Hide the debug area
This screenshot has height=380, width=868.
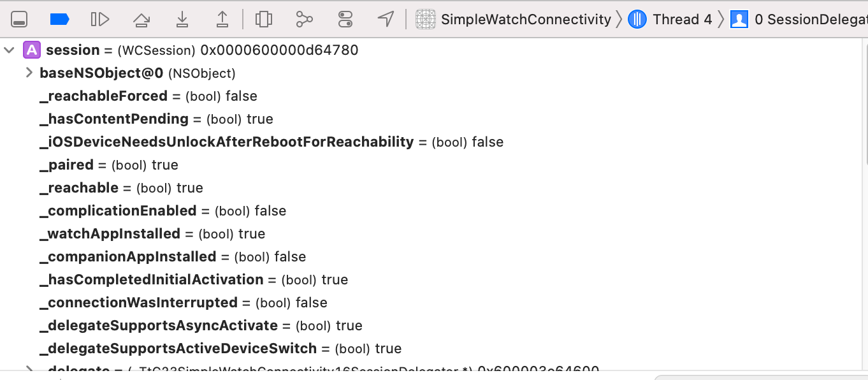click(19, 20)
